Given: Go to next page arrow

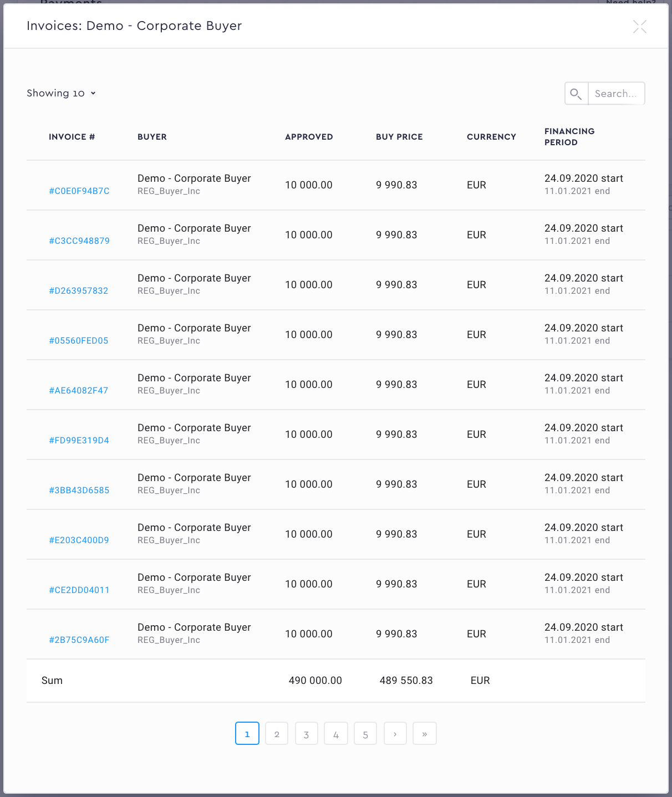Looking at the screenshot, I should tap(395, 734).
